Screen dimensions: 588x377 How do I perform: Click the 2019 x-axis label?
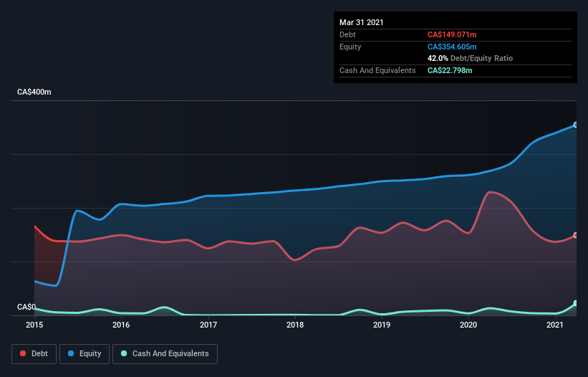(382, 325)
